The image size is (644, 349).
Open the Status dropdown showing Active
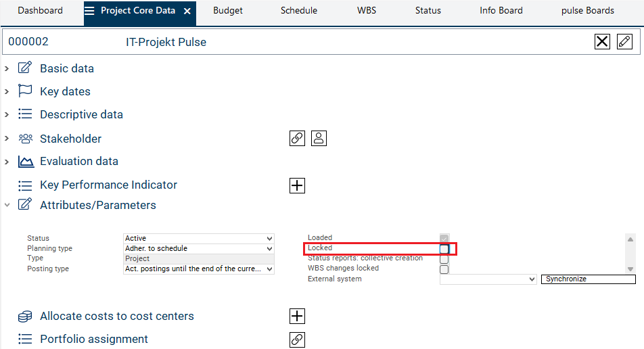point(199,238)
